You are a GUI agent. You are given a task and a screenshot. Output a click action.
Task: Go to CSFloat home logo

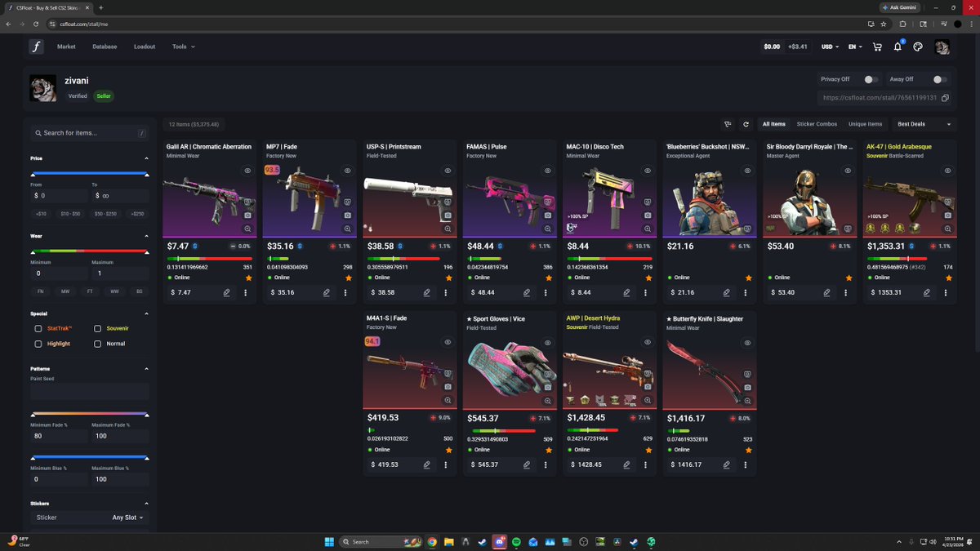pos(36,47)
